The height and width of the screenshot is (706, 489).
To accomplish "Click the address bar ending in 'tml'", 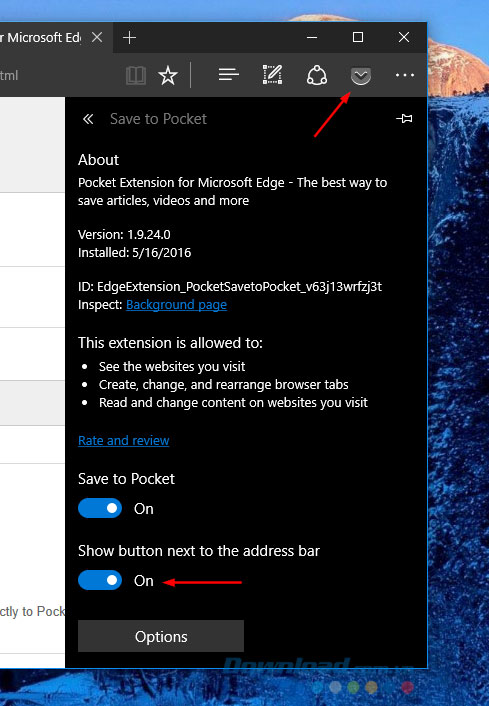I will click(x=59, y=76).
